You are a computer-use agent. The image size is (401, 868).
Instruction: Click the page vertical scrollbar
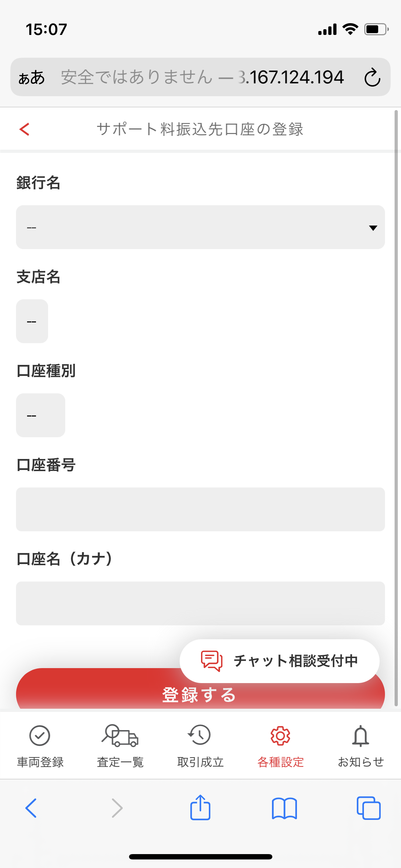(x=396, y=408)
